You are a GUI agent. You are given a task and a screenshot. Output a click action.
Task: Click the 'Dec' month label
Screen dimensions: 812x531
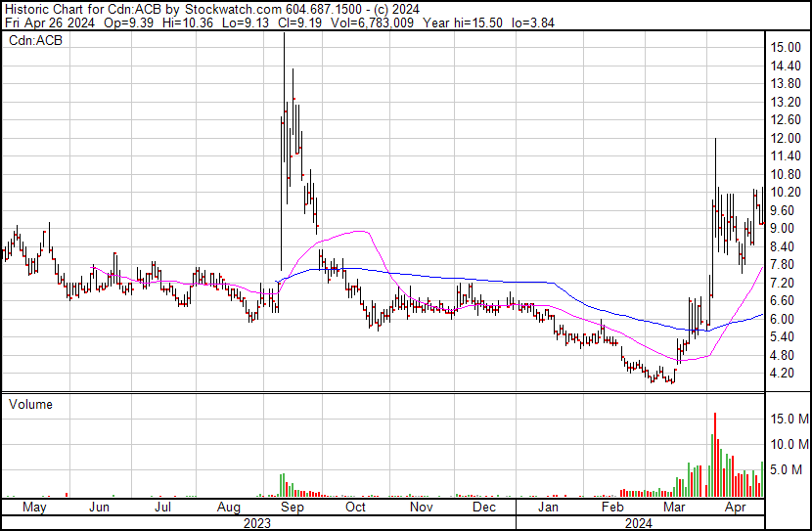pos(484,508)
